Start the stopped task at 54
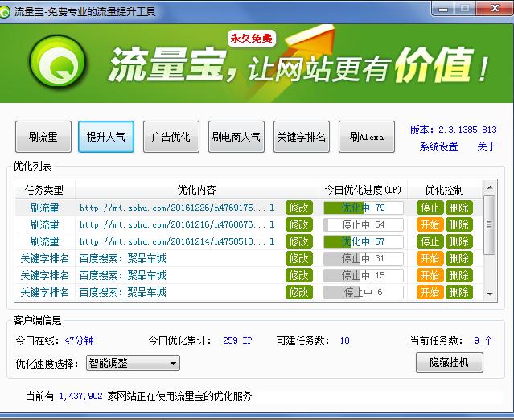 click(x=430, y=224)
